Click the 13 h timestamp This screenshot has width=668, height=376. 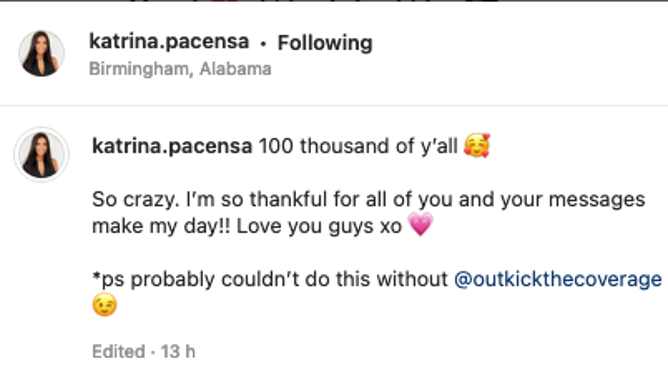tap(178, 352)
